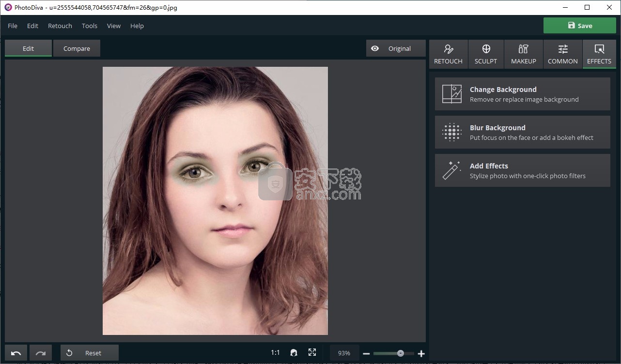The image size is (621, 364).
Task: Click the PhotoDiva logo in title bar
Action: tap(8, 7)
